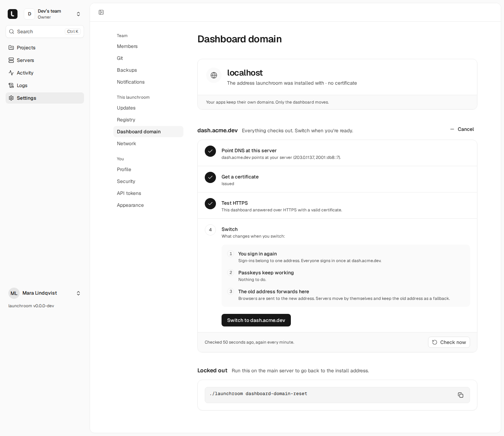The image size is (504, 436).
Task: Click the Test HTTPS step checkmark
Action: (210, 204)
